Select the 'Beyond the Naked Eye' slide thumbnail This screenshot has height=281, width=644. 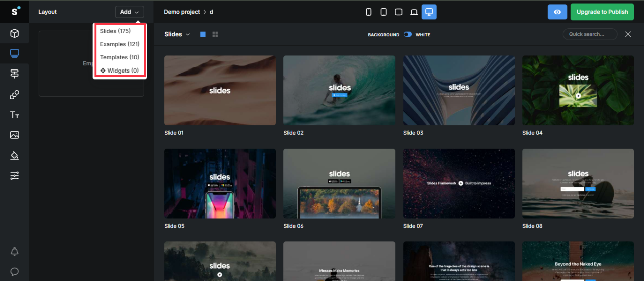(578, 261)
